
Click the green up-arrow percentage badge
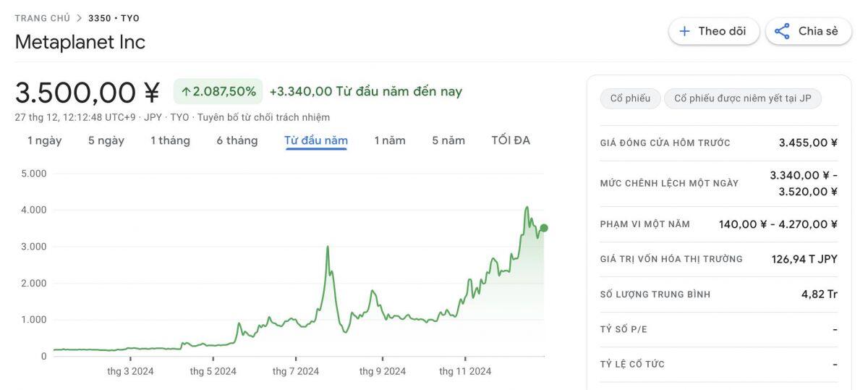coord(218,91)
